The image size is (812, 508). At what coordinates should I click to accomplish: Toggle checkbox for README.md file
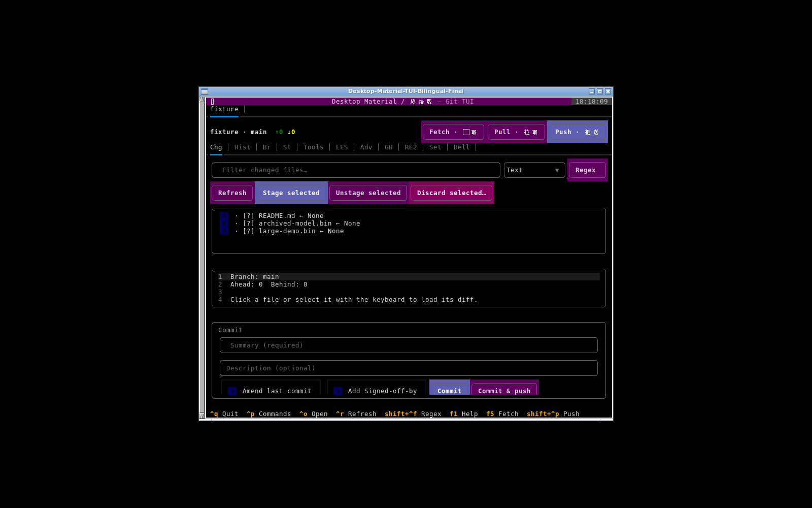224,216
